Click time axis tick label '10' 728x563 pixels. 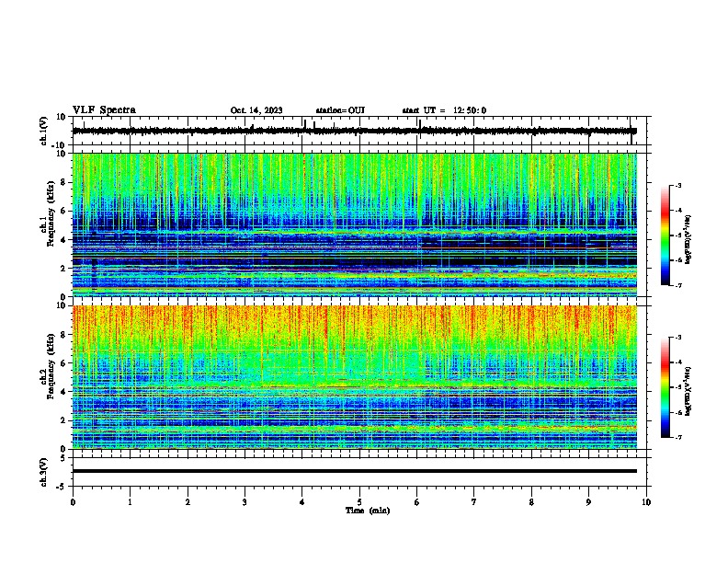point(646,502)
